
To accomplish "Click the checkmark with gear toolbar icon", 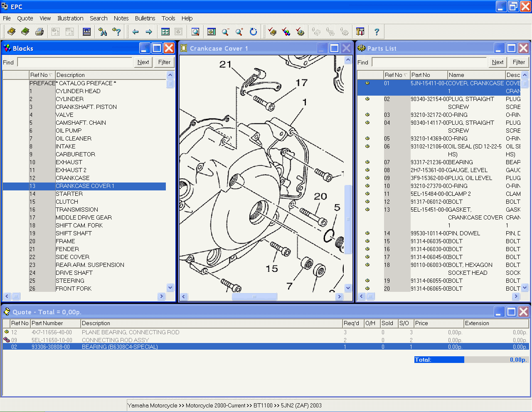I will point(300,32).
